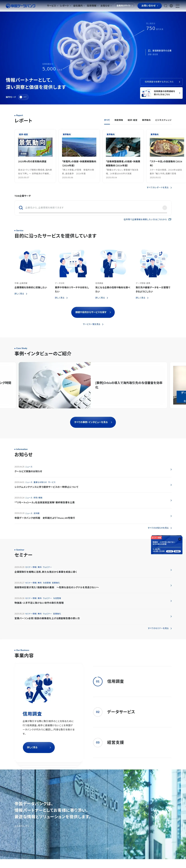Image resolution: width=186 pixels, height=868 pixels.
Task: Click the arrow on the 企業間取引を戦略に活用 seminar row
Action: 171,570
